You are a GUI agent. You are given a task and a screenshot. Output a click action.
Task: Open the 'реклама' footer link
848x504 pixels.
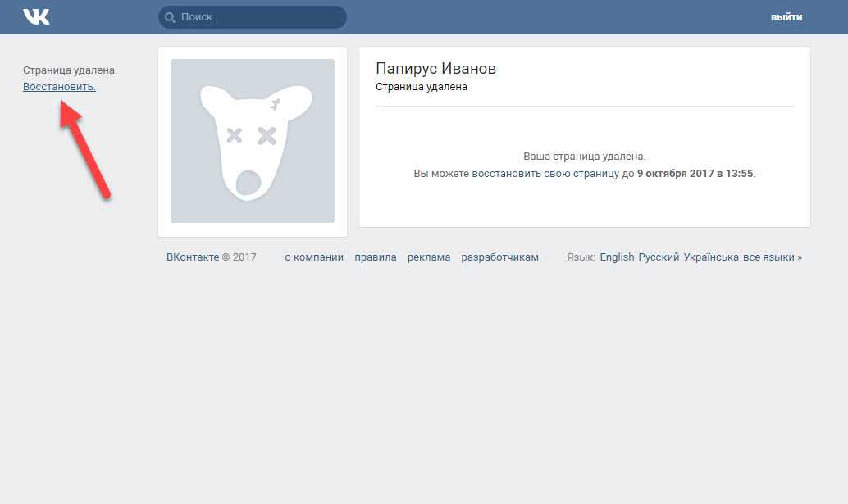pyautogui.click(x=429, y=257)
